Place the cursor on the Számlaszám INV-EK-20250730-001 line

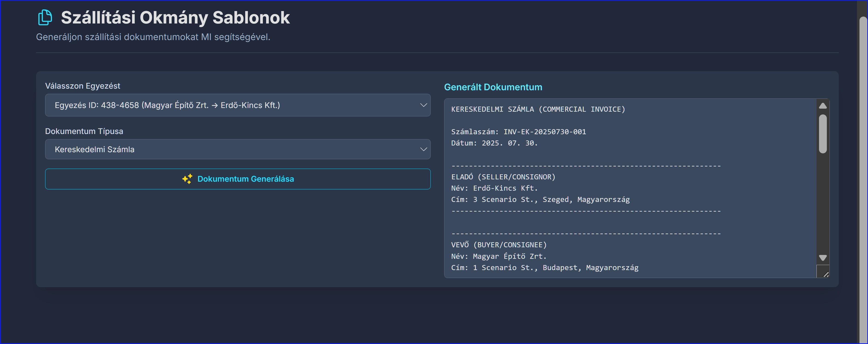pyautogui.click(x=518, y=132)
